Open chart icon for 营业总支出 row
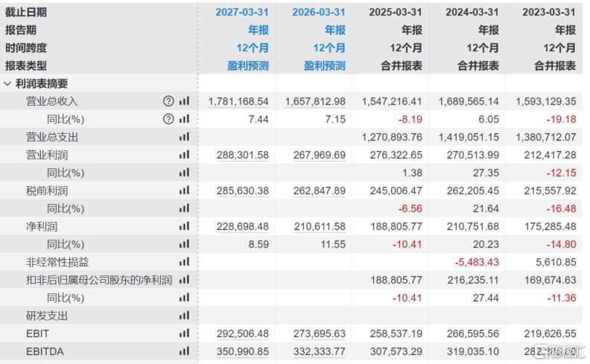This screenshot has width=590, height=364. tap(184, 137)
